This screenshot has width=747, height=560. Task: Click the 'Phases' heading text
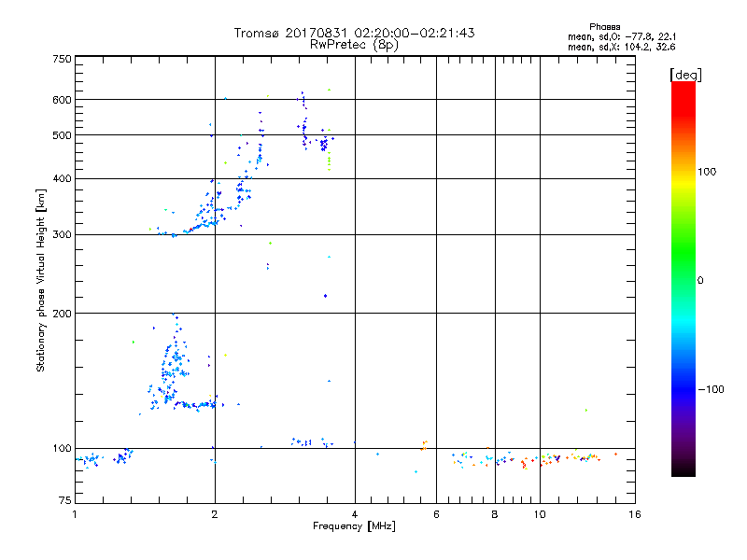[x=604, y=27]
